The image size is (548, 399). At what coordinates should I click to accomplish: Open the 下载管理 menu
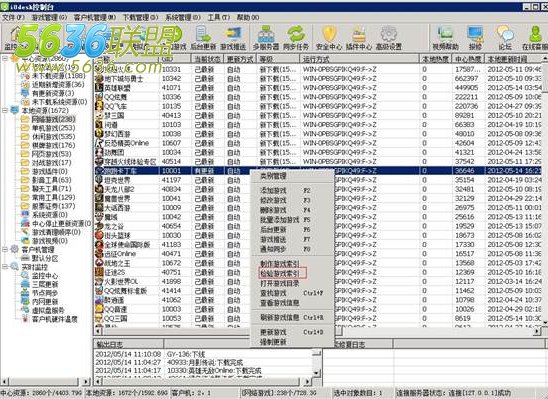tap(140, 17)
